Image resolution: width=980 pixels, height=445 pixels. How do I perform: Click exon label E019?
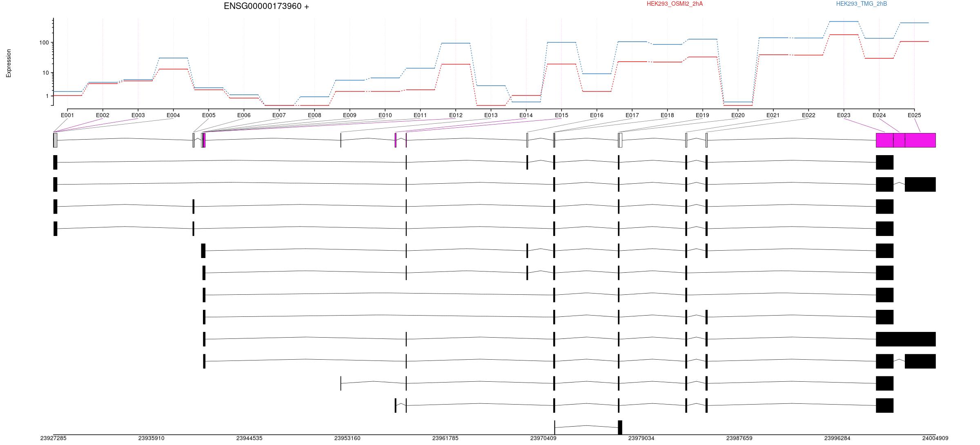tap(702, 115)
